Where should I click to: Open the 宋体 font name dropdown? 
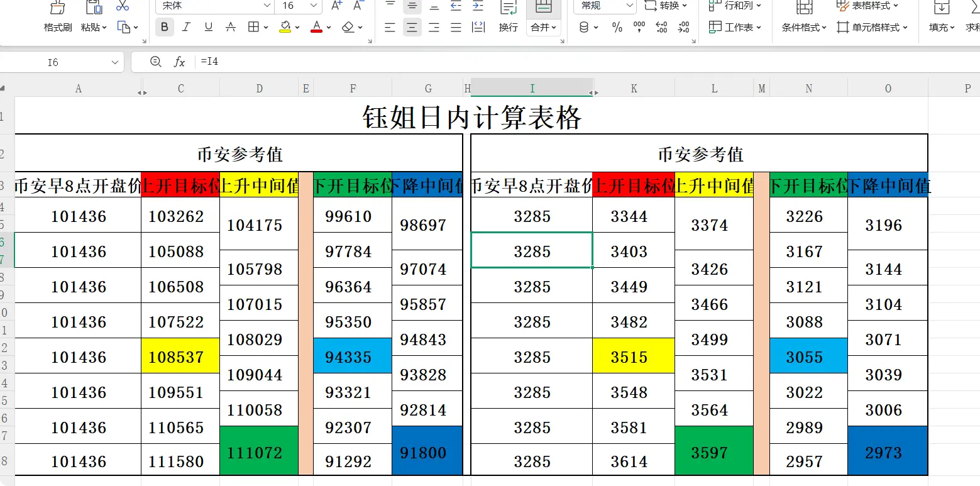[x=267, y=6]
